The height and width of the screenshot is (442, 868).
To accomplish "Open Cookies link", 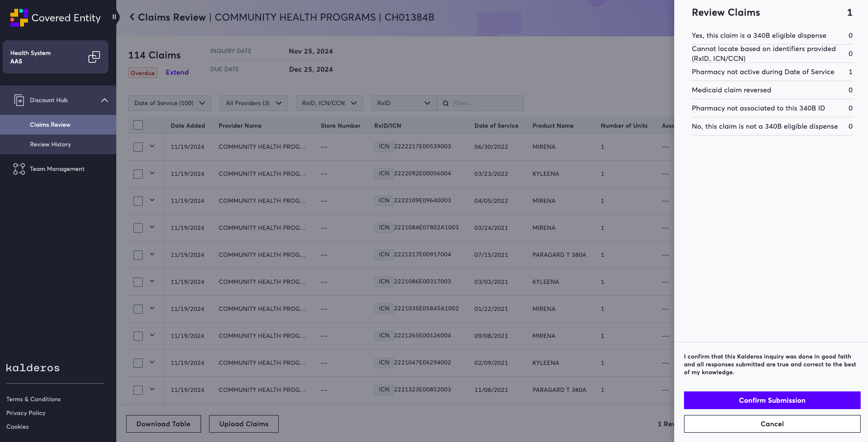I will tap(18, 427).
